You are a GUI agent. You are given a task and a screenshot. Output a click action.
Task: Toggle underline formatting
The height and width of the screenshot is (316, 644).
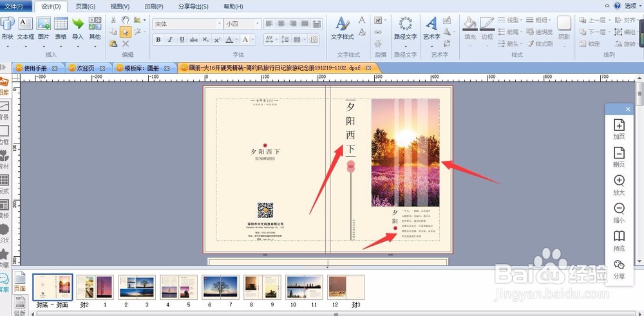point(182,39)
